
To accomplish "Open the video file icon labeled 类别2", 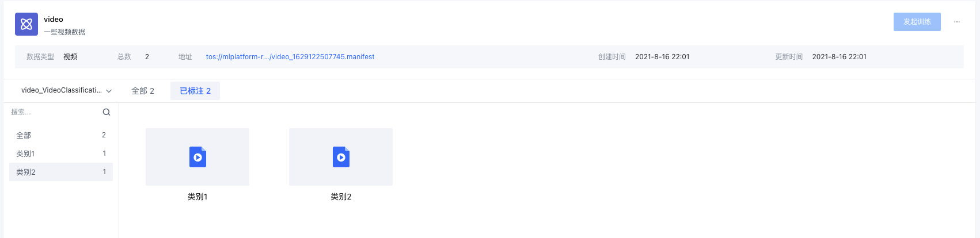I will pyautogui.click(x=341, y=157).
